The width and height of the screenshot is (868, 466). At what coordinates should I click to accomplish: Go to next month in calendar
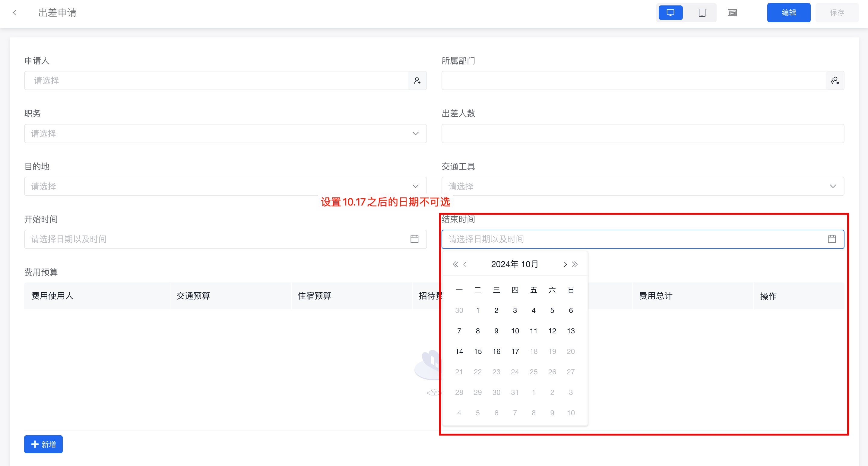point(565,264)
